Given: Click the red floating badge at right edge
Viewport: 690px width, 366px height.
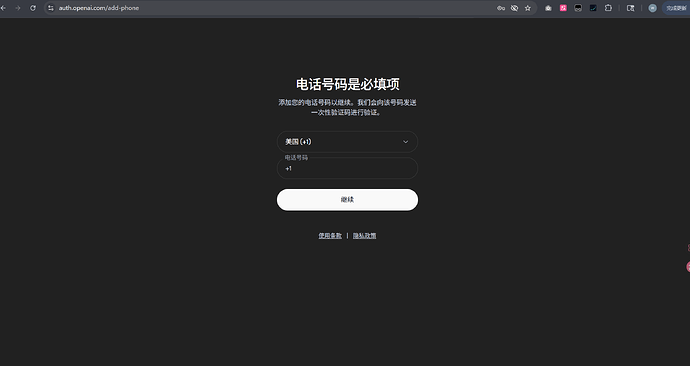Looking at the screenshot, I should click(x=688, y=267).
